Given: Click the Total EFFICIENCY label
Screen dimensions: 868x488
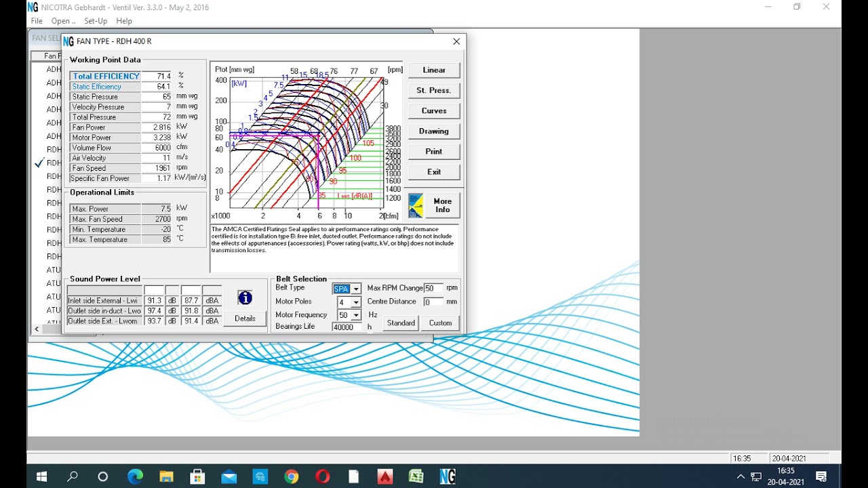Looking at the screenshot, I should click(x=106, y=76).
